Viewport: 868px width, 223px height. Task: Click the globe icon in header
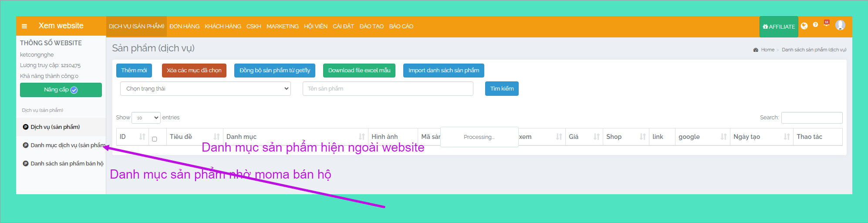tap(804, 26)
